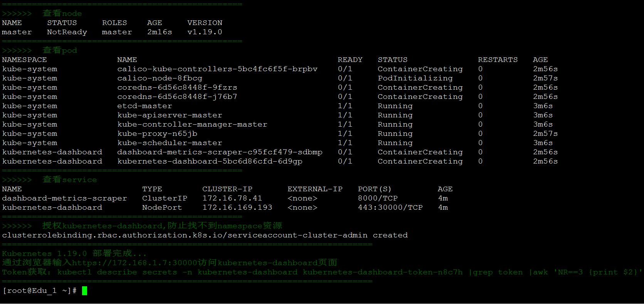Viewport: 644px width, 304px height.
Task: Click the root@Edu_1 shell prompt
Action: point(39,291)
